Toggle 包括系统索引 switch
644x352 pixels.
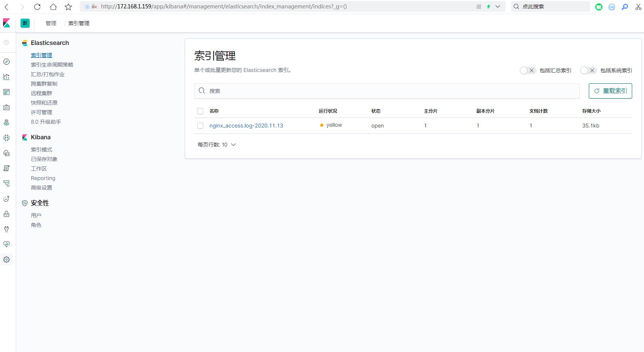pyautogui.click(x=588, y=70)
